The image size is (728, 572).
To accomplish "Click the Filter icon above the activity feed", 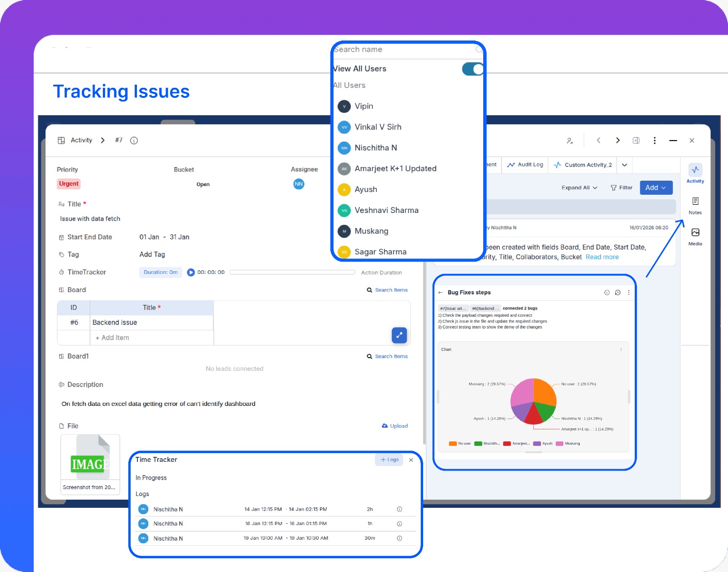I will click(x=614, y=187).
